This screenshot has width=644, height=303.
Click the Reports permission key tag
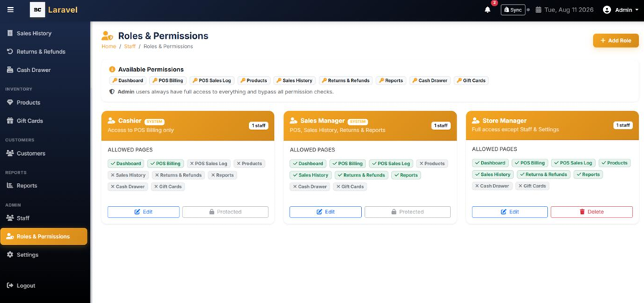coord(391,80)
